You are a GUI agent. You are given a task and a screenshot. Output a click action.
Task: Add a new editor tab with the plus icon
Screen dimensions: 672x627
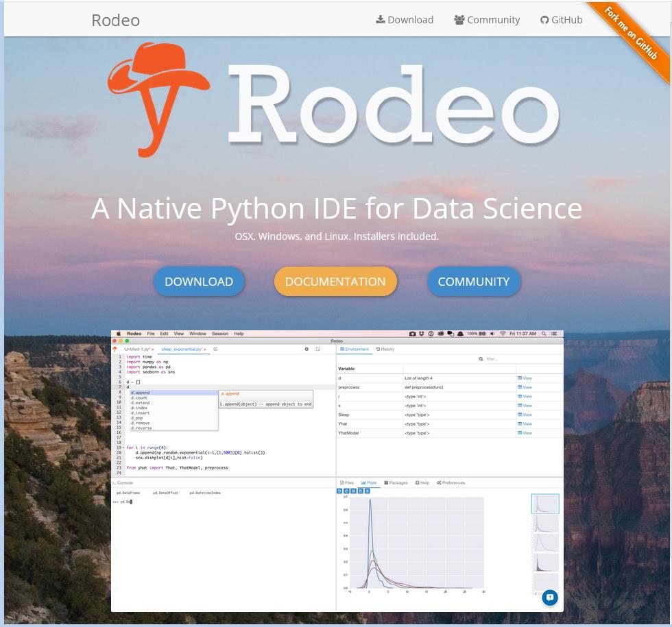(215, 349)
